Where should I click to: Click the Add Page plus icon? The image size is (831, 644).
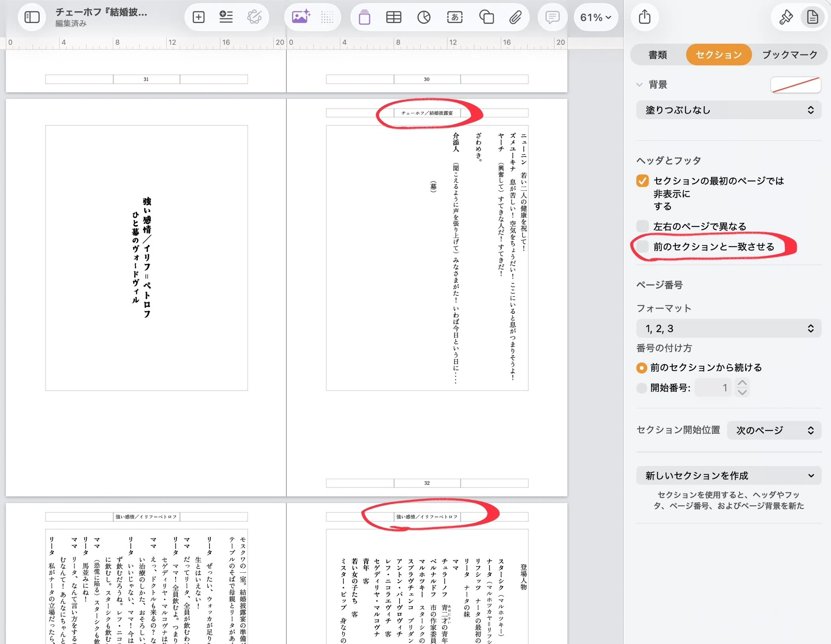pyautogui.click(x=198, y=17)
